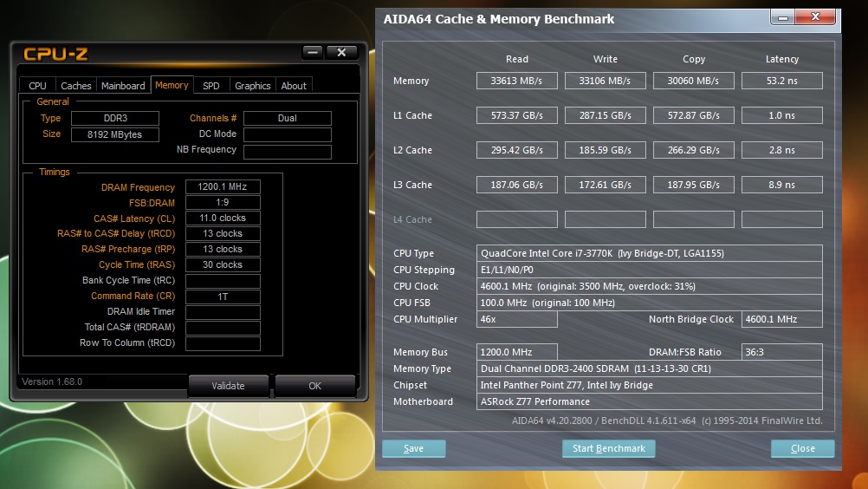Viewport: 868px width, 489px height.
Task: Click the DRAM Frequency value 1200.1 MHz
Action: pos(223,186)
